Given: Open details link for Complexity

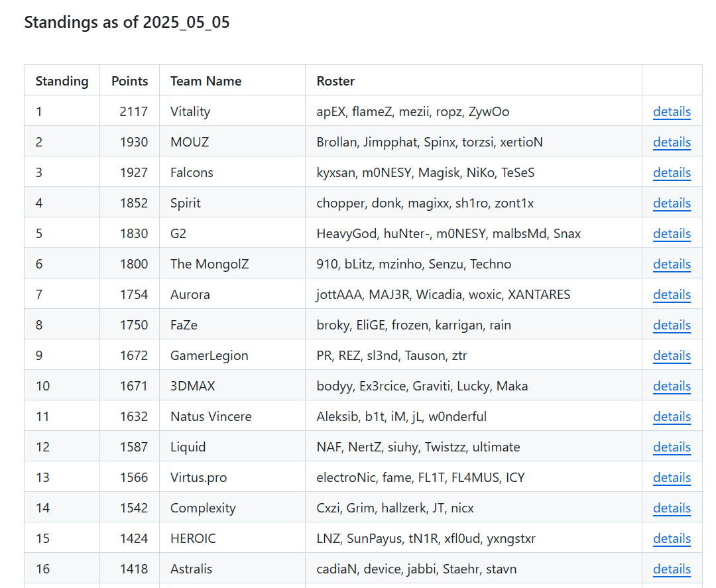Looking at the screenshot, I should coord(672,508).
